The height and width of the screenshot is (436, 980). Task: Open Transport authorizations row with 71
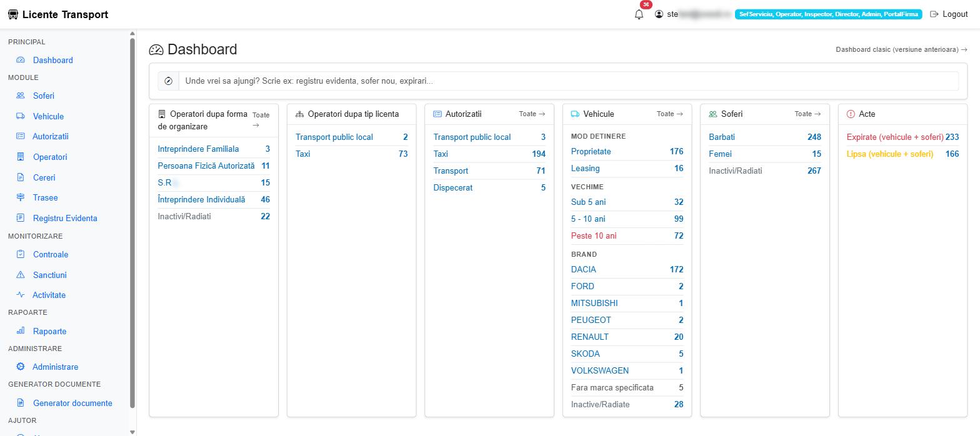pos(489,171)
